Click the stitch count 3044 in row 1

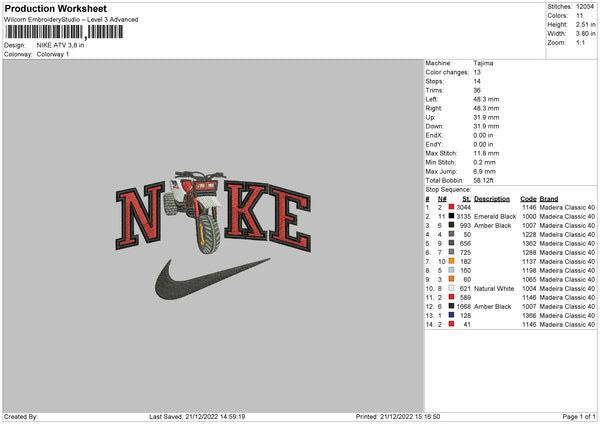point(463,207)
